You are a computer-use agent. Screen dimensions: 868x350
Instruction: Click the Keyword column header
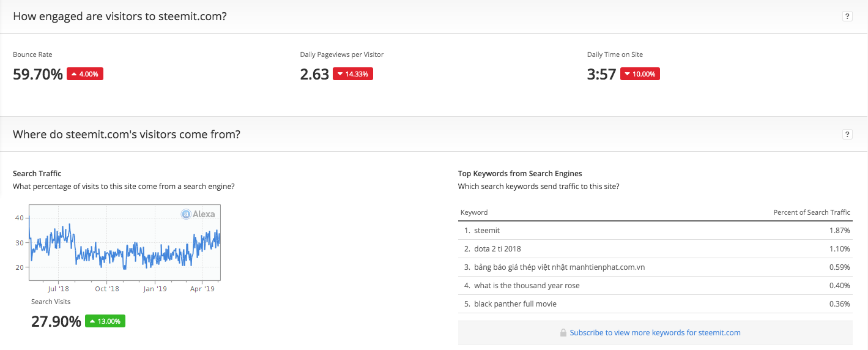(x=474, y=212)
